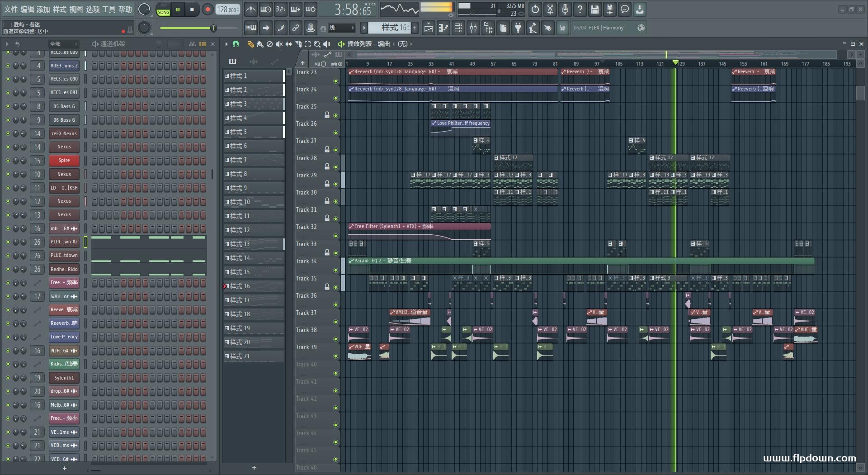Click the red record button
The height and width of the screenshot is (475, 868).
pos(208,9)
